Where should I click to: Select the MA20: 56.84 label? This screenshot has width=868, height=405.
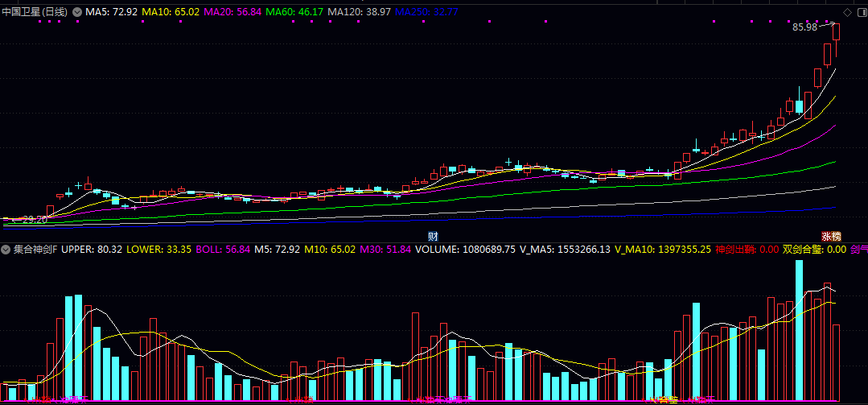[x=232, y=11]
